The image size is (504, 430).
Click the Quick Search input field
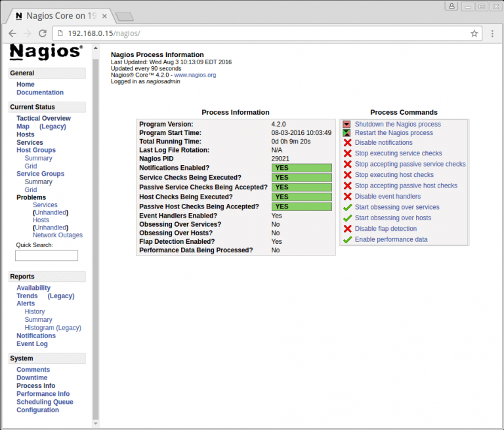[x=47, y=256]
